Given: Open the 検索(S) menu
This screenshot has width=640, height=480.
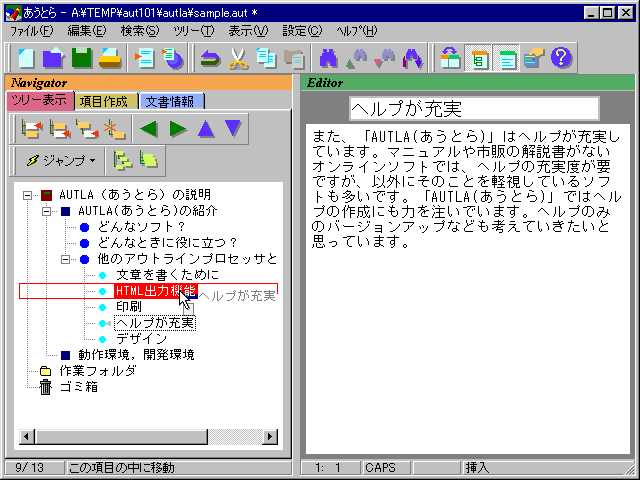Looking at the screenshot, I should (x=140, y=31).
